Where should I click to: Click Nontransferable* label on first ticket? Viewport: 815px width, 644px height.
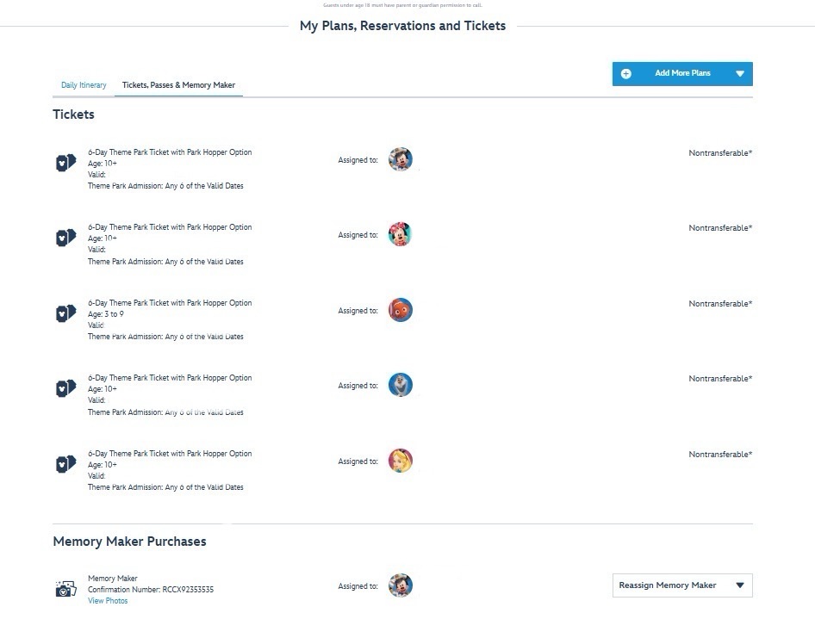719,153
